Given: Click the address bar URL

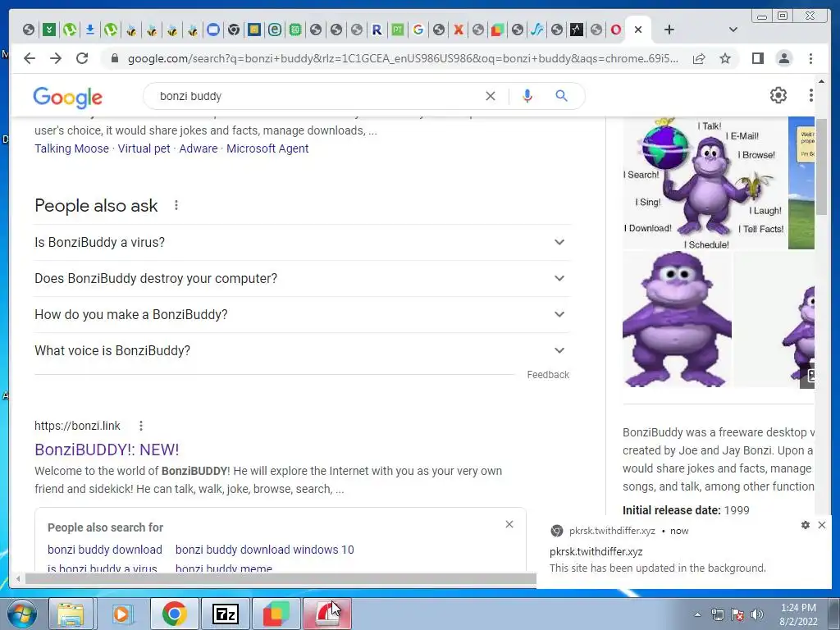Looking at the screenshot, I should click(x=403, y=58).
